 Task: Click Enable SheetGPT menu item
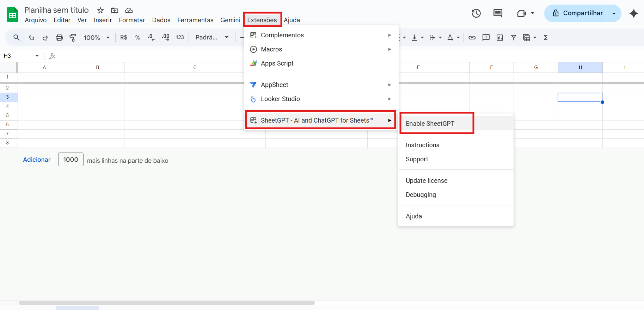430,124
